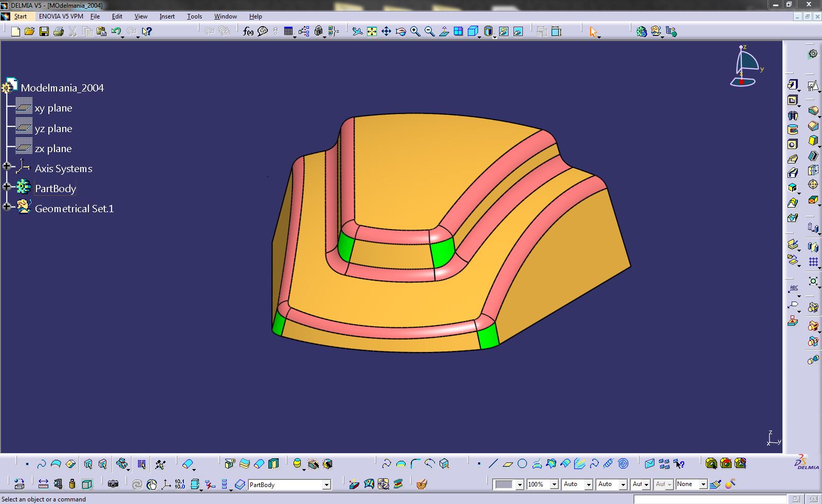Open the View menu
The width and height of the screenshot is (822, 504).
point(141,16)
